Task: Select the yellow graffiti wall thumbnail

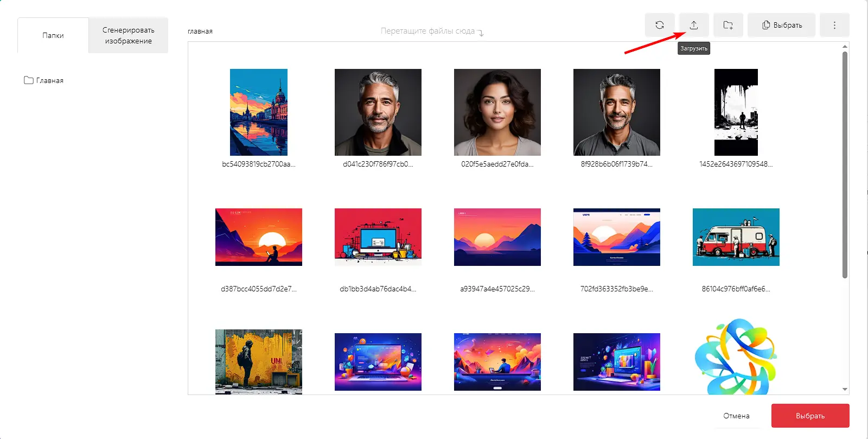Action: pyautogui.click(x=259, y=361)
